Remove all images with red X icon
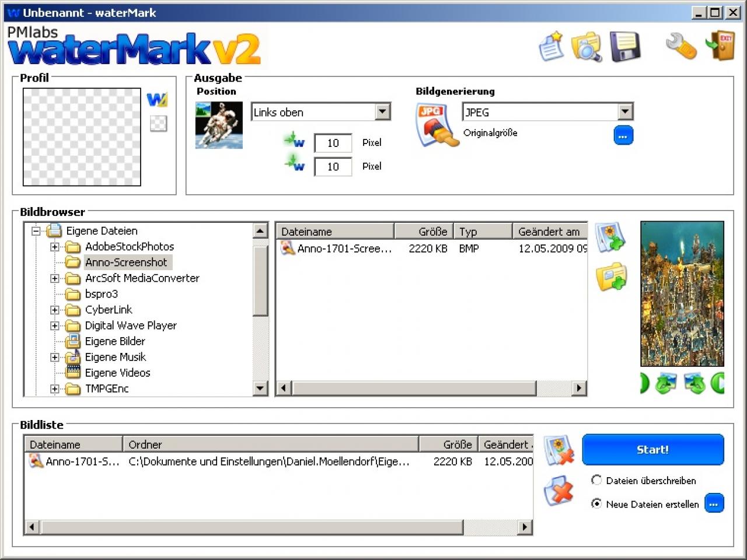The height and width of the screenshot is (560, 747). point(559,491)
